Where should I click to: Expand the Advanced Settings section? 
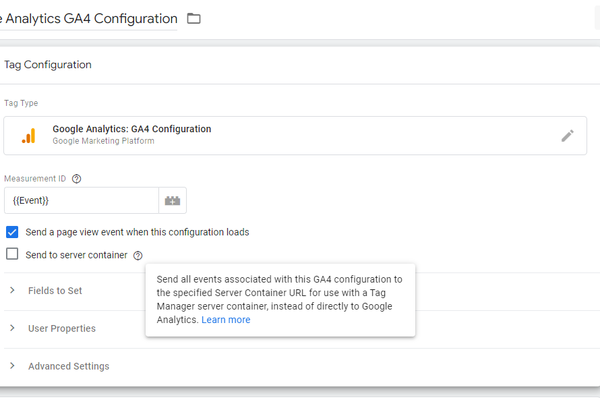click(12, 366)
